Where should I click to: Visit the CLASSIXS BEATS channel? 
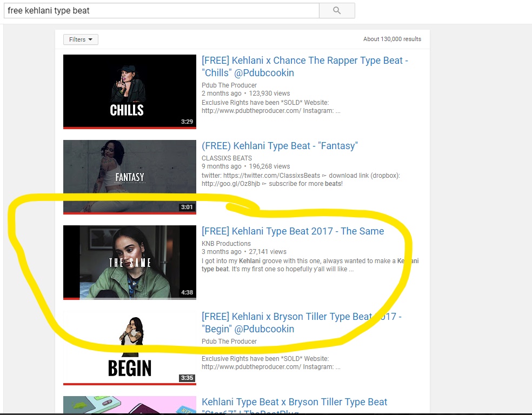click(x=227, y=158)
